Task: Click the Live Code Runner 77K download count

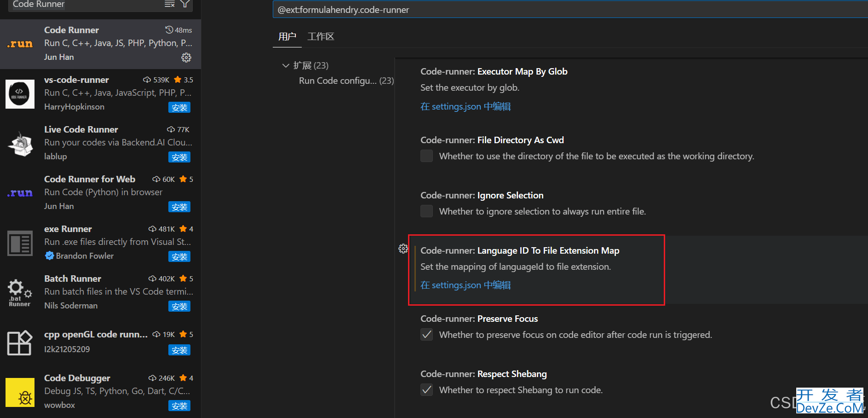Action: pos(178,129)
